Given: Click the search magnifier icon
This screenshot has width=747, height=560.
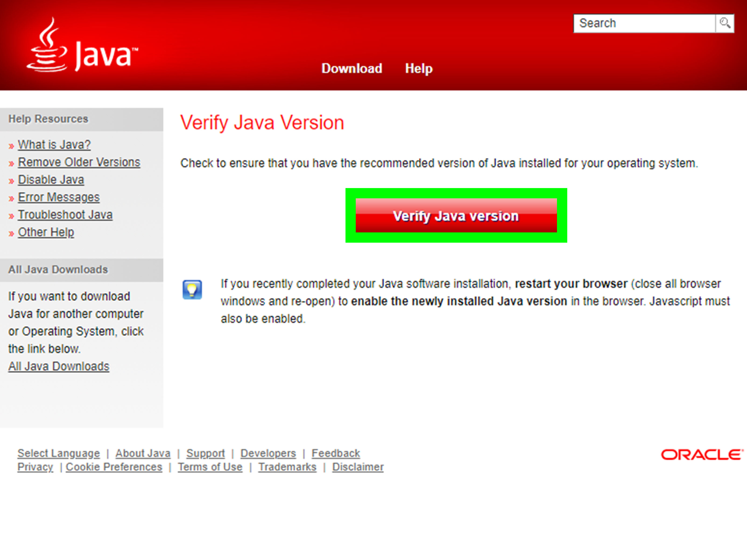Looking at the screenshot, I should tap(725, 23).
